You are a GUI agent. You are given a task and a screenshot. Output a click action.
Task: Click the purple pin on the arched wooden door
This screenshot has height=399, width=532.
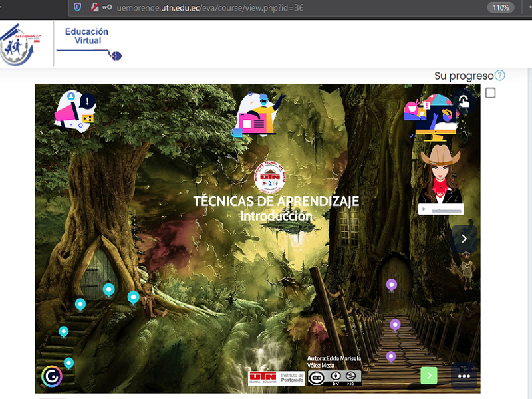click(392, 285)
